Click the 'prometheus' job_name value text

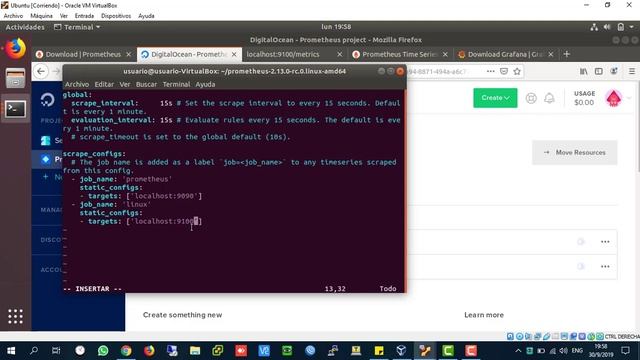click(147, 179)
